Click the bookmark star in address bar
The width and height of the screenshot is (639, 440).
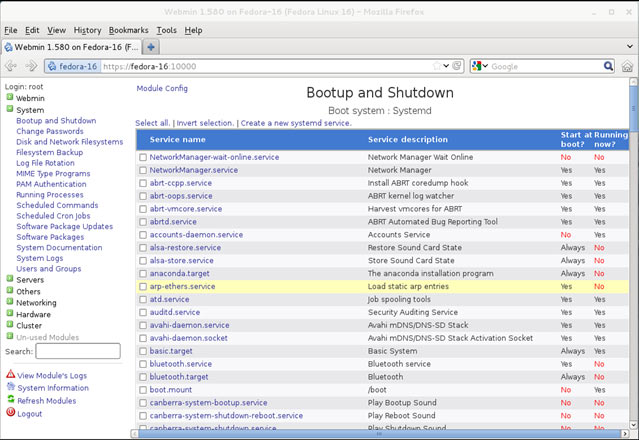point(437,66)
